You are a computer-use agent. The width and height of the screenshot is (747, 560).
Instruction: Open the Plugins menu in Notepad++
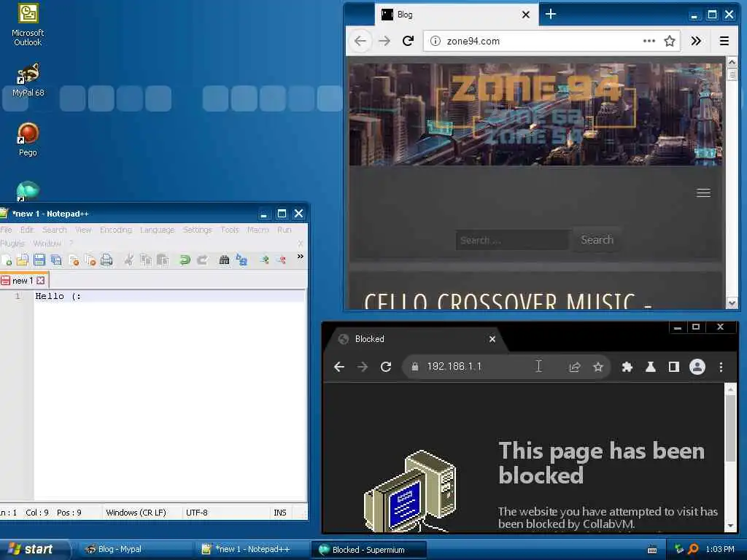point(12,244)
